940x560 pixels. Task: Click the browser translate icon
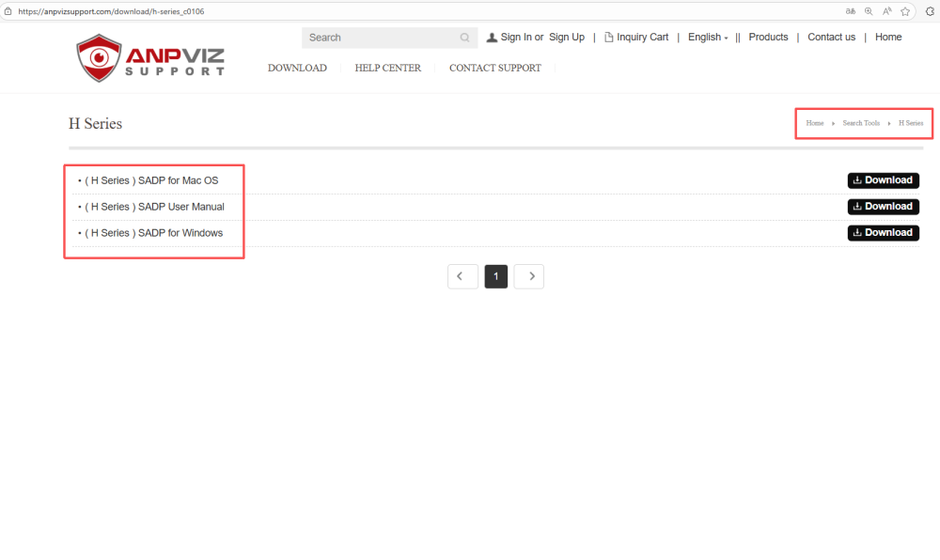click(850, 11)
